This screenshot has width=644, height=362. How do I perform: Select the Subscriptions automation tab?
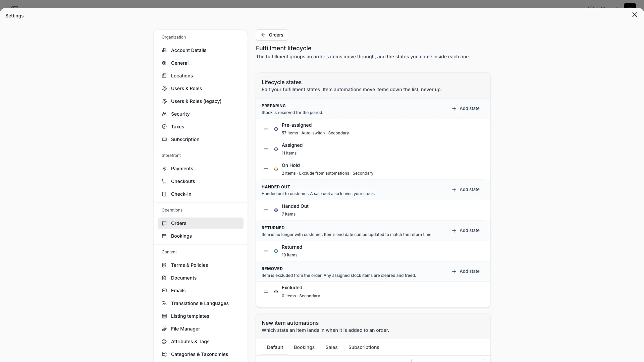[364, 347]
